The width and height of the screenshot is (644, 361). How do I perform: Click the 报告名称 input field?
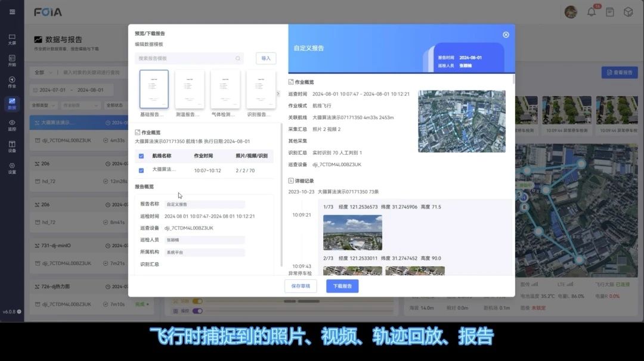tap(205, 204)
